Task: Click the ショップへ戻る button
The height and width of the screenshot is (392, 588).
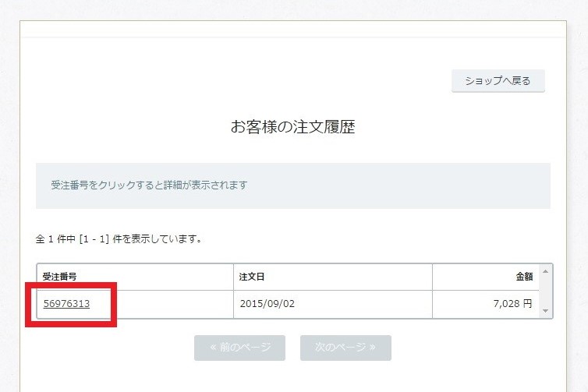Action: 498,81
